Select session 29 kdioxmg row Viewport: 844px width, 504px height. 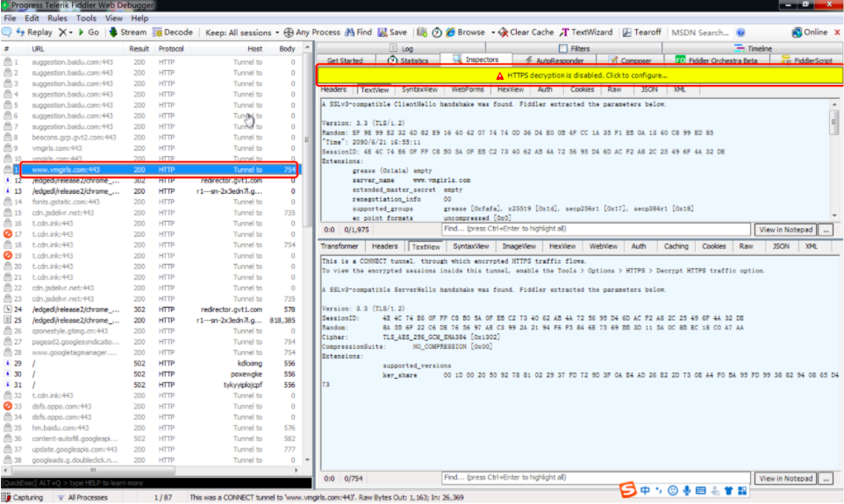[x=151, y=363]
